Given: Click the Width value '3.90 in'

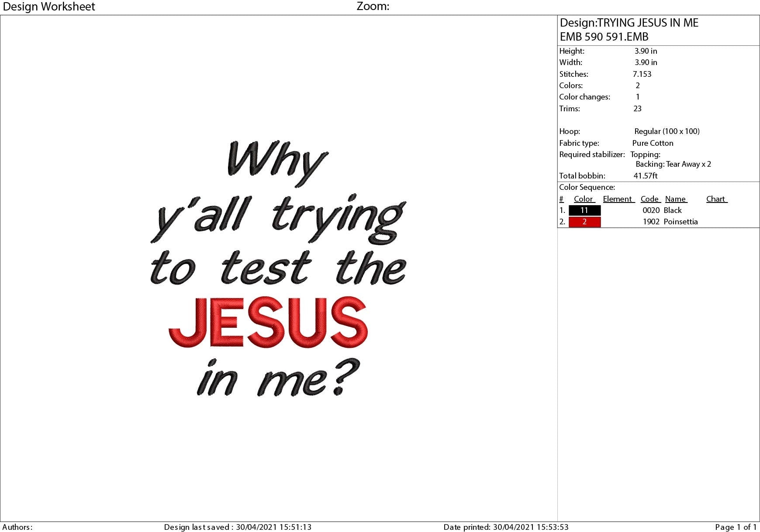Looking at the screenshot, I should click(646, 62).
